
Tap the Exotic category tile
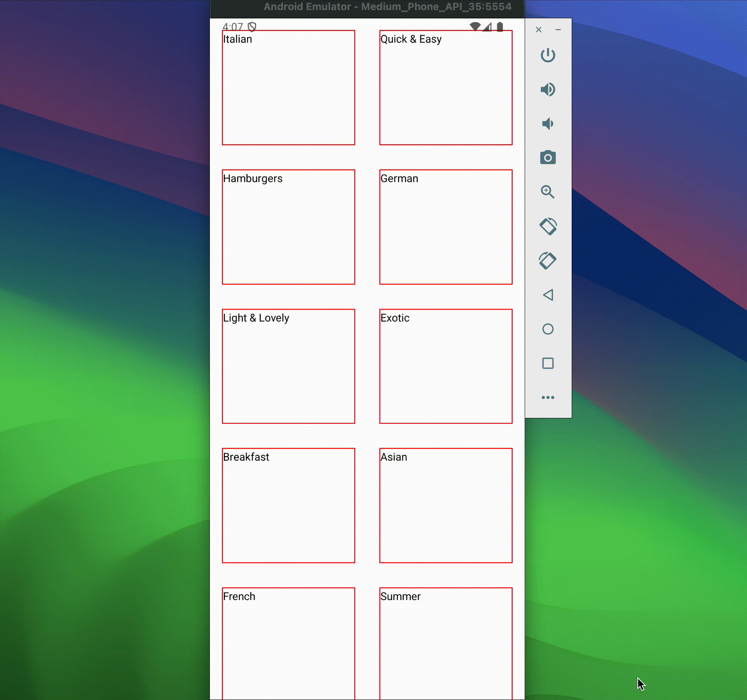(446, 366)
